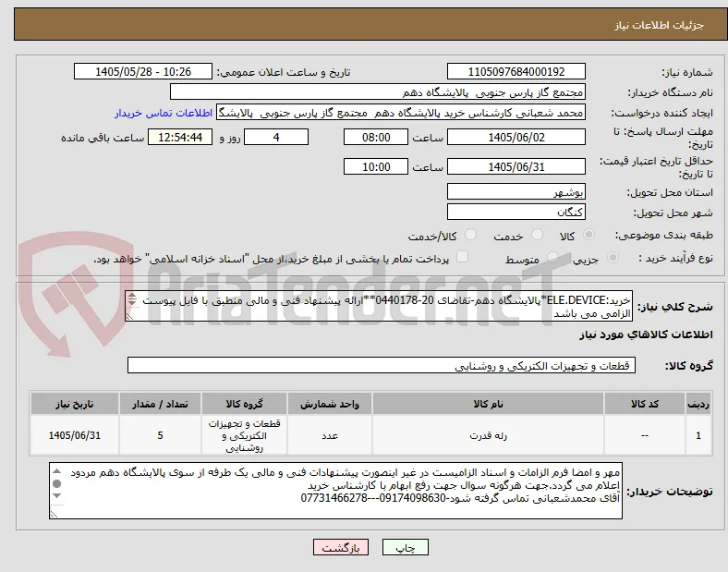728x572 pixels.
Task: Click the response deadline date 1405/06/02
Action: point(516,137)
